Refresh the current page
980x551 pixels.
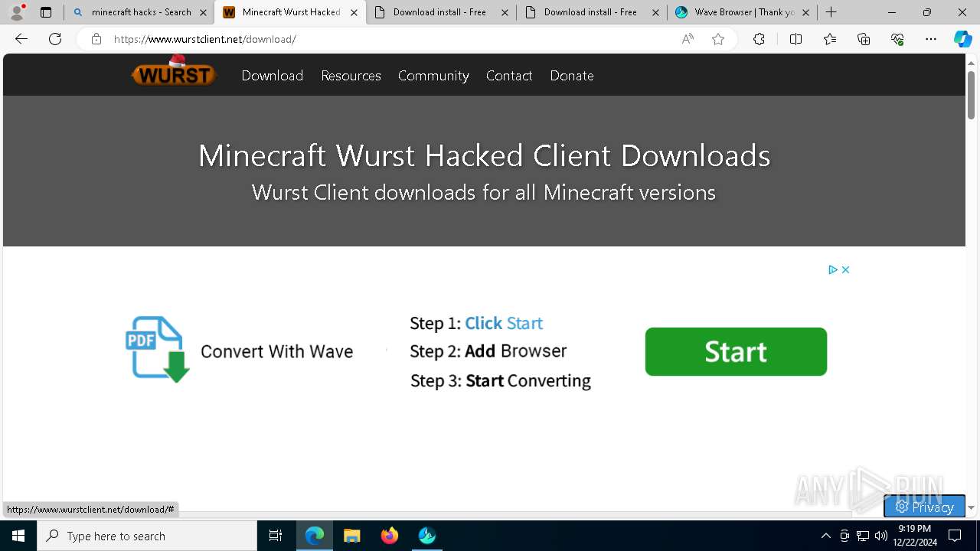click(x=55, y=39)
